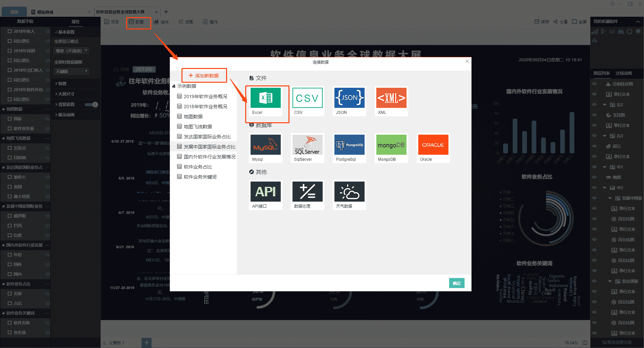The image size is (644, 348).
Task: Hide the 玉玦图 layer
Action: [595, 115]
